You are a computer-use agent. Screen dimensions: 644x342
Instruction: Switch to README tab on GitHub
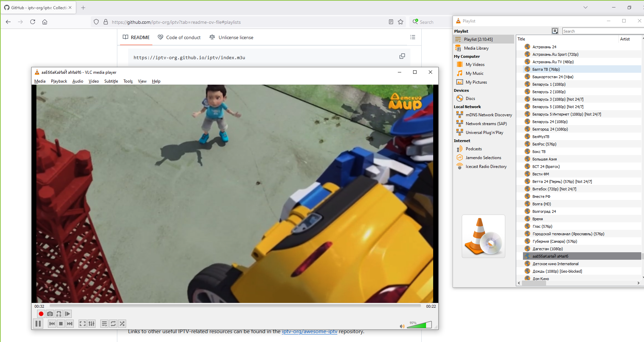coord(136,37)
